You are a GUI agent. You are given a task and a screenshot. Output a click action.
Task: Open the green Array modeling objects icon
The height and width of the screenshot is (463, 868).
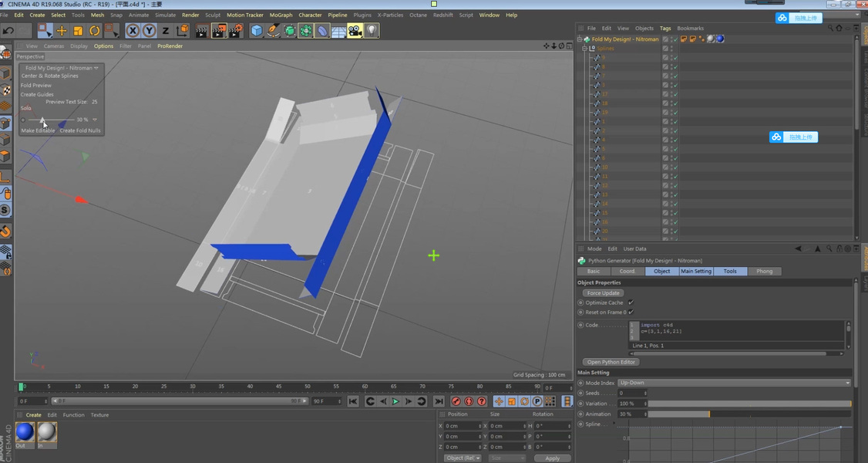(305, 31)
